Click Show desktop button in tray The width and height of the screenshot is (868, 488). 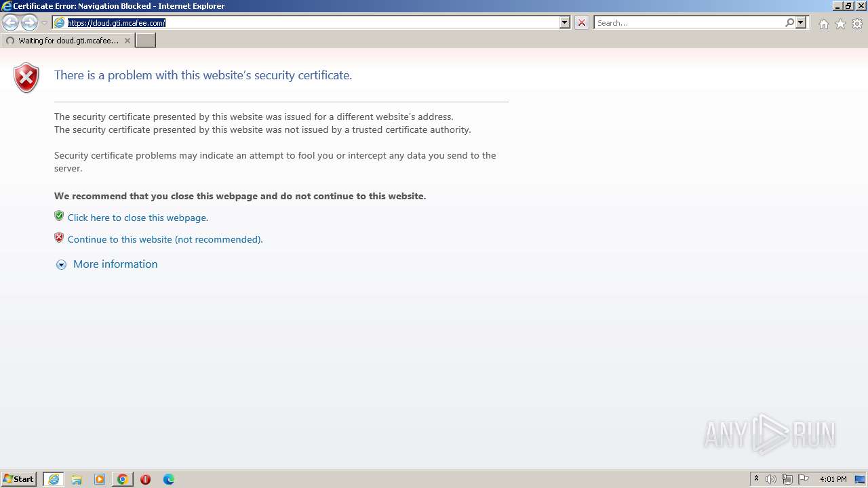coord(860,479)
